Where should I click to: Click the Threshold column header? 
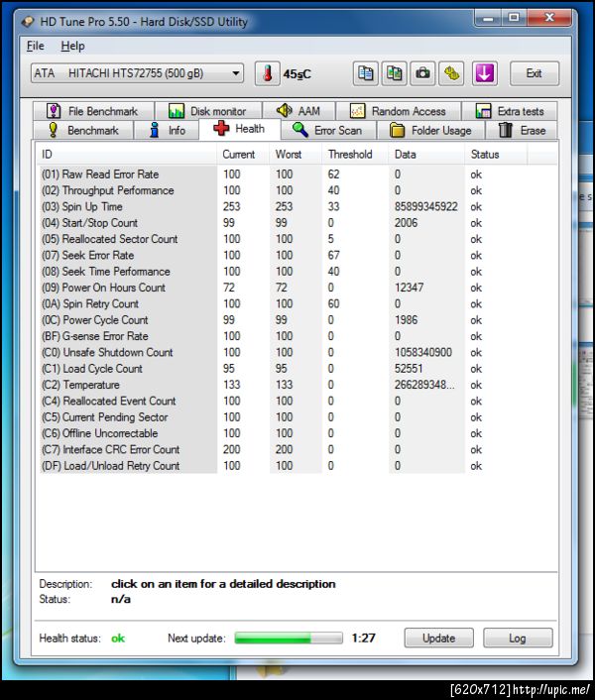tap(355, 155)
